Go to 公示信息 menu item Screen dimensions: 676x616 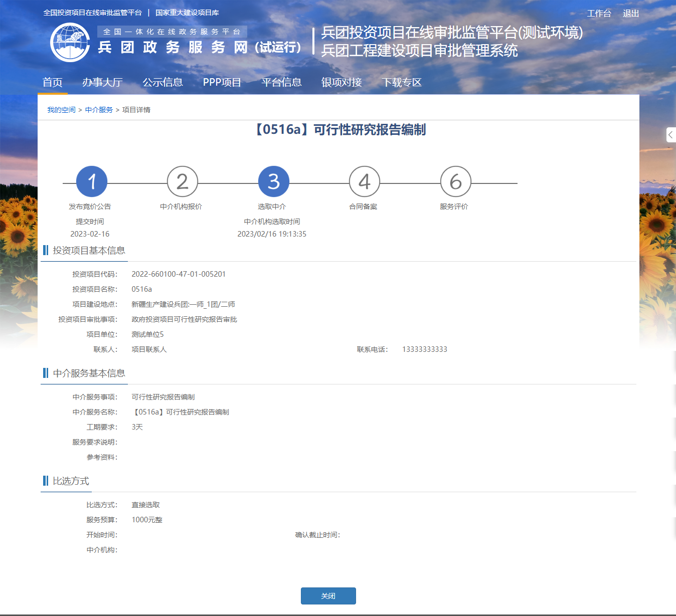[x=162, y=82]
